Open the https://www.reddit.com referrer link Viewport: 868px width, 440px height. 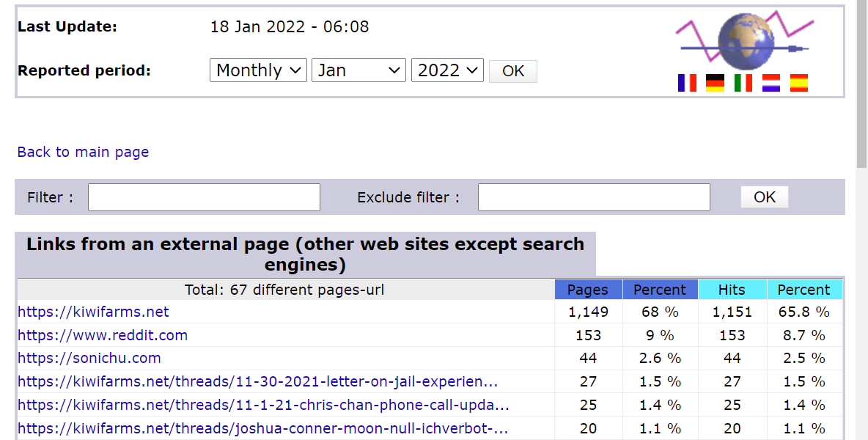click(103, 335)
